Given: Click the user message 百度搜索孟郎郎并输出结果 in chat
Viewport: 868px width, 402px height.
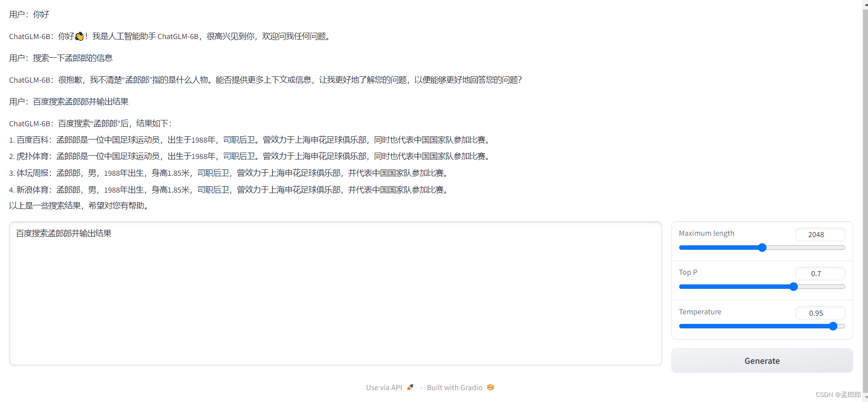Looking at the screenshot, I should pos(69,102).
